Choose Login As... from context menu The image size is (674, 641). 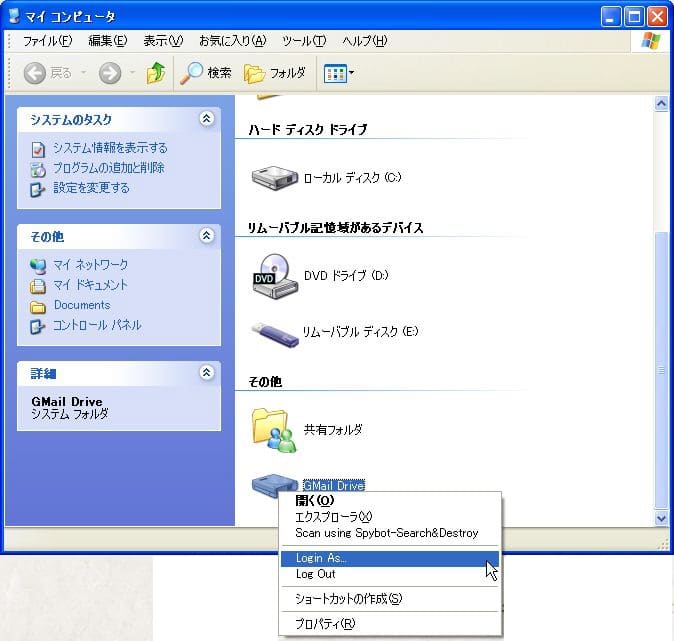click(x=322, y=558)
